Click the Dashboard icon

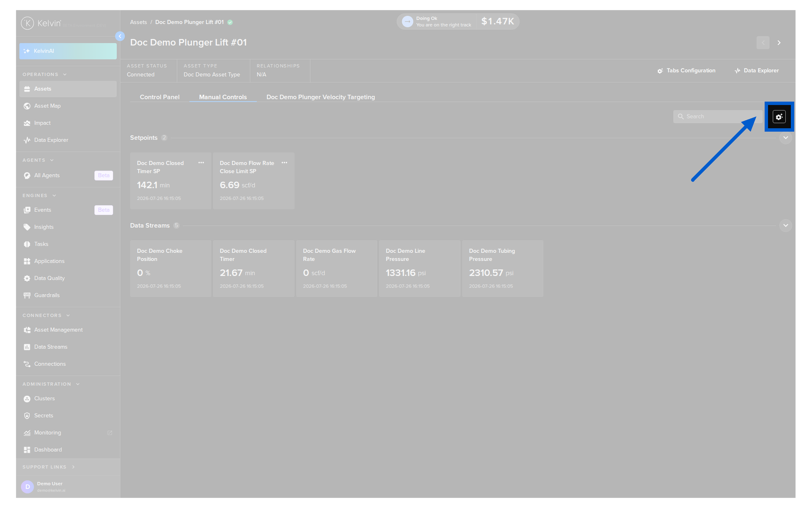tap(27, 450)
